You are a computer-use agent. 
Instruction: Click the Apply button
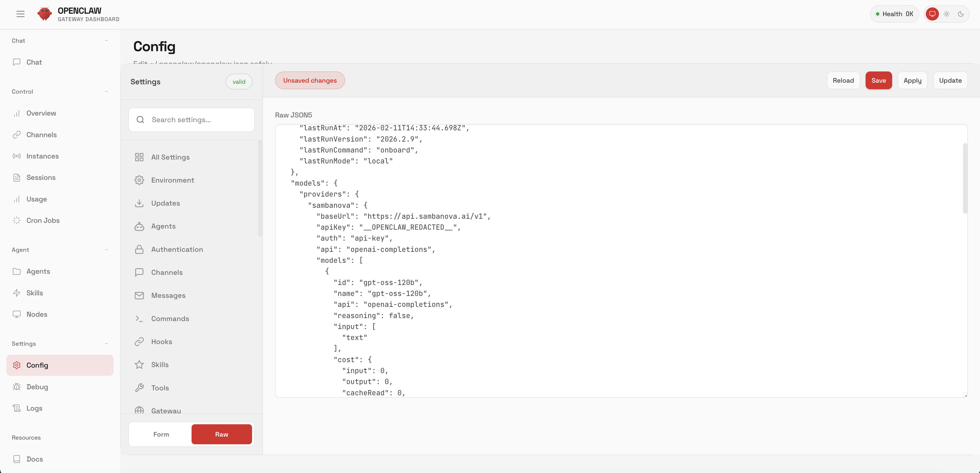pyautogui.click(x=912, y=80)
